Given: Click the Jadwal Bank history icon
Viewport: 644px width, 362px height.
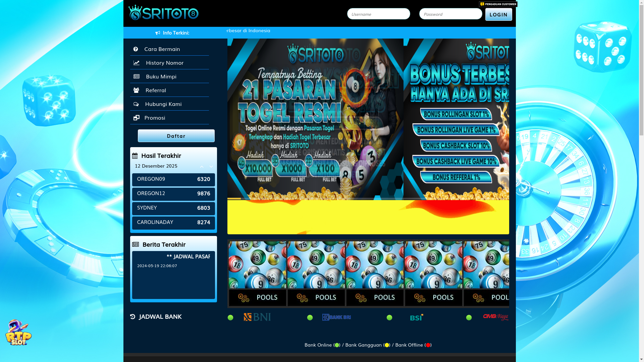Looking at the screenshot, I should 133,317.
